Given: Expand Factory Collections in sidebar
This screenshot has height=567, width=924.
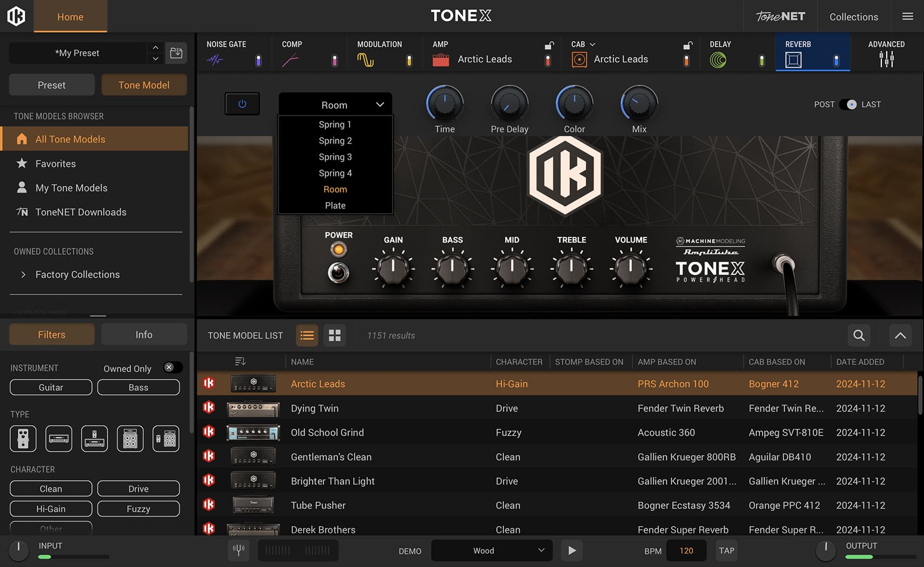Looking at the screenshot, I should point(23,274).
